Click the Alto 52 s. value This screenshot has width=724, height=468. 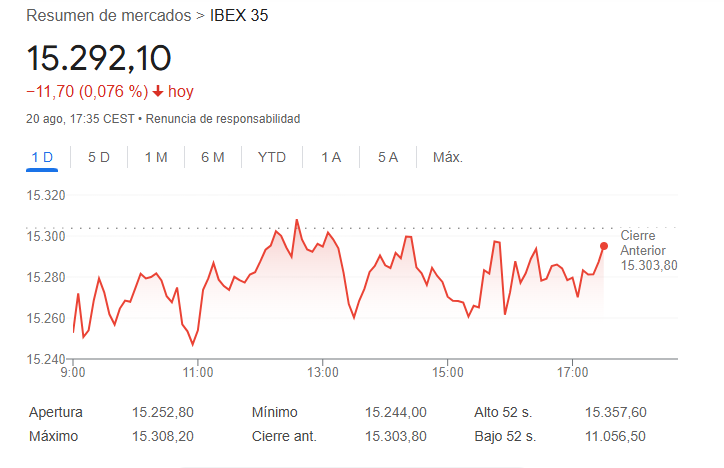click(616, 412)
